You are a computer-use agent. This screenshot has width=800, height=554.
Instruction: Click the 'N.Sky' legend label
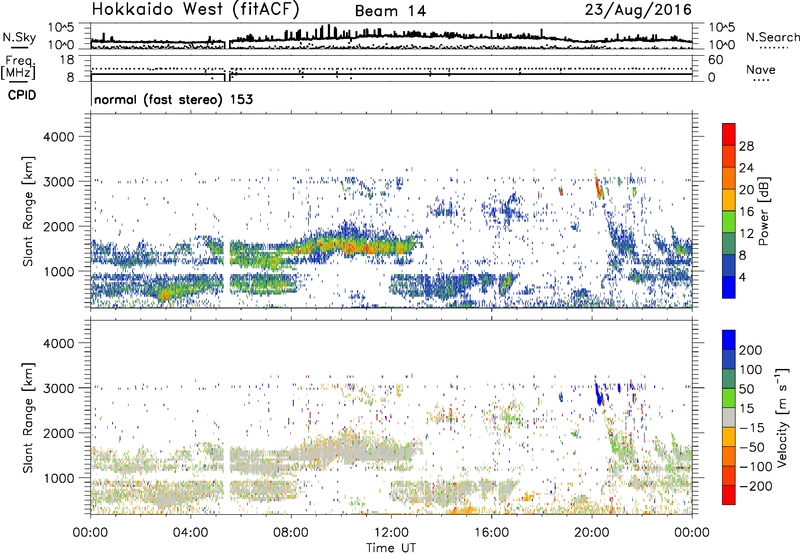(19, 37)
